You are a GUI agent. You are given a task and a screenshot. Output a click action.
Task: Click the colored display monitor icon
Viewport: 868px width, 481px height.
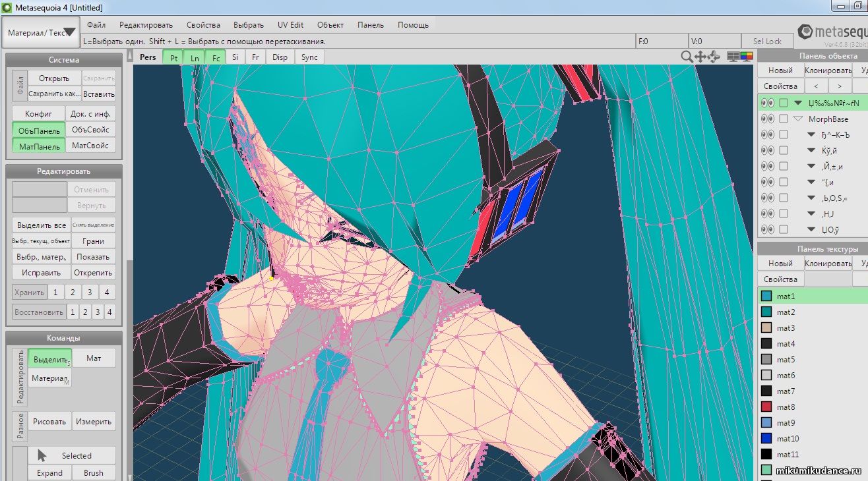coord(746,57)
